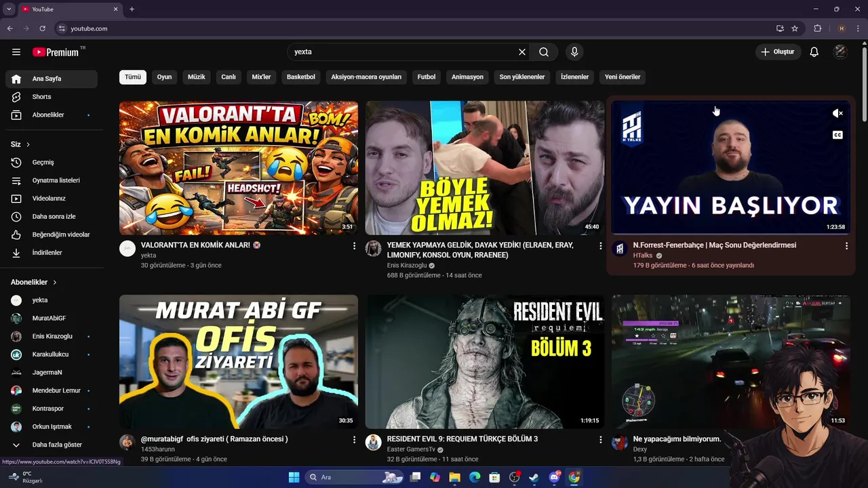Open the account avatar menu
Screen dimensions: 868x488
point(840,52)
